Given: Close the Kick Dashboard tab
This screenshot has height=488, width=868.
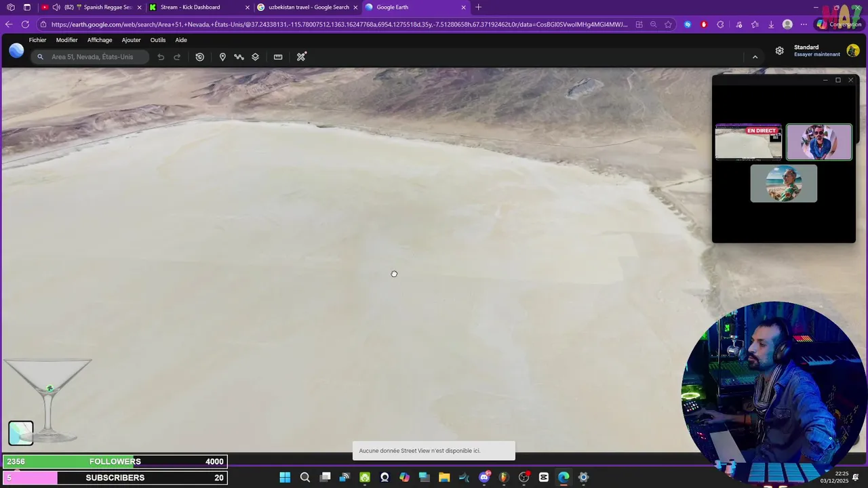Looking at the screenshot, I should pos(248,7).
